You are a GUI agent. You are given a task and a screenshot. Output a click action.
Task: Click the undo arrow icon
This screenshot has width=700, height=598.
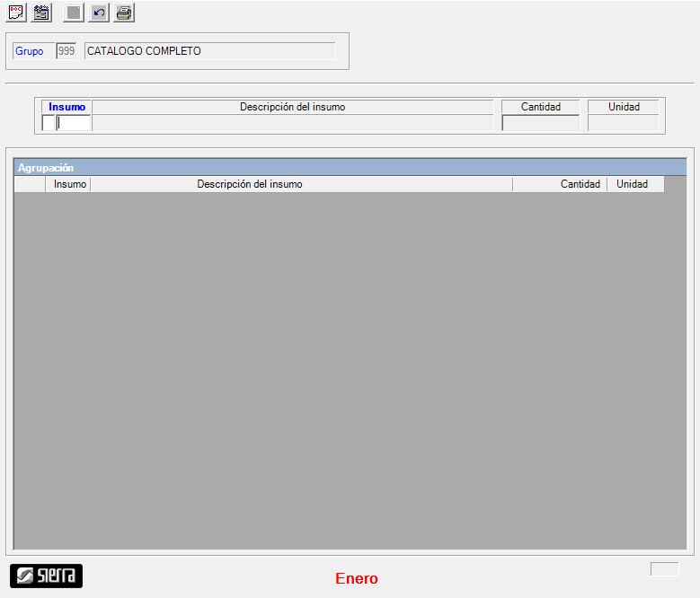click(99, 13)
